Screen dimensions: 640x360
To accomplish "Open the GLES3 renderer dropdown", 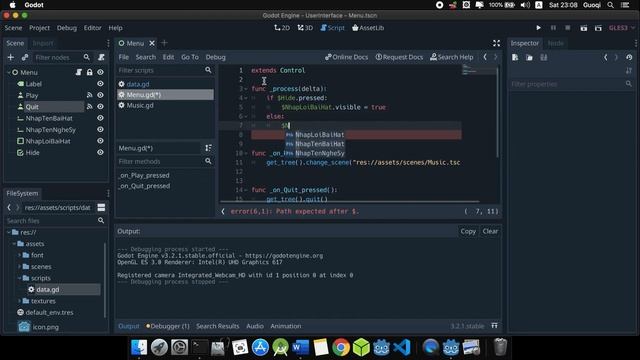I will pyautogui.click(x=622, y=28).
